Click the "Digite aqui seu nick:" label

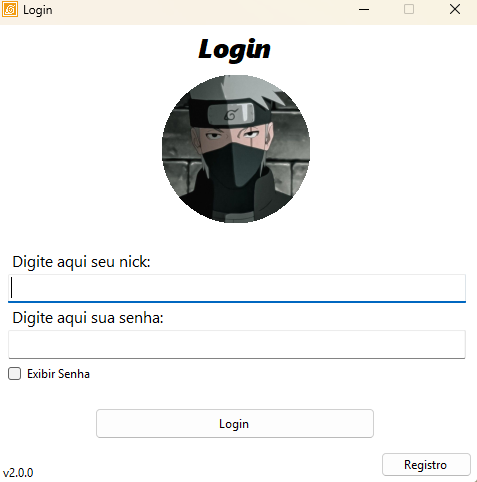[x=81, y=262]
